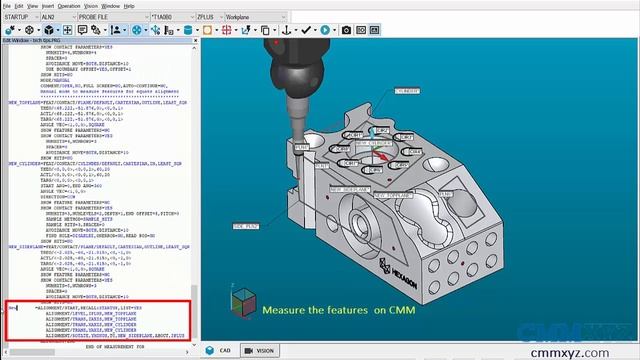Click the linked gears toolbar icon
Image resolution: width=640 pixels, height=360 pixels.
96,30
